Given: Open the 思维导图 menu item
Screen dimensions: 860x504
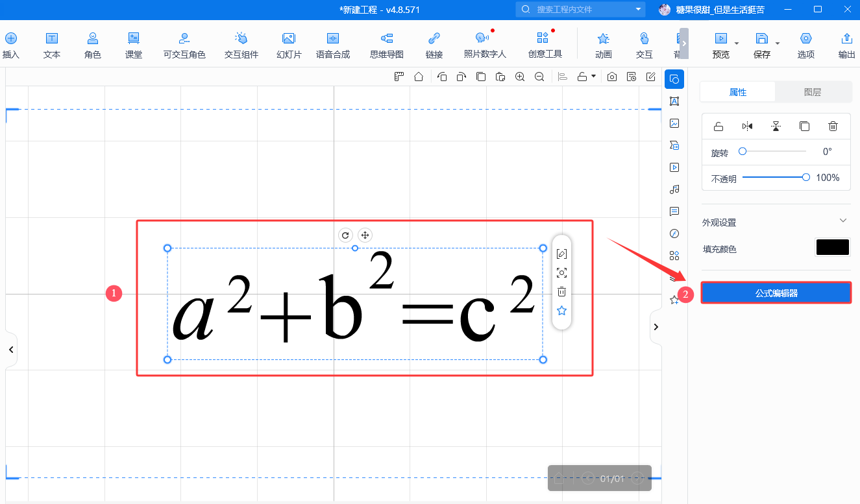Looking at the screenshot, I should pos(387,45).
